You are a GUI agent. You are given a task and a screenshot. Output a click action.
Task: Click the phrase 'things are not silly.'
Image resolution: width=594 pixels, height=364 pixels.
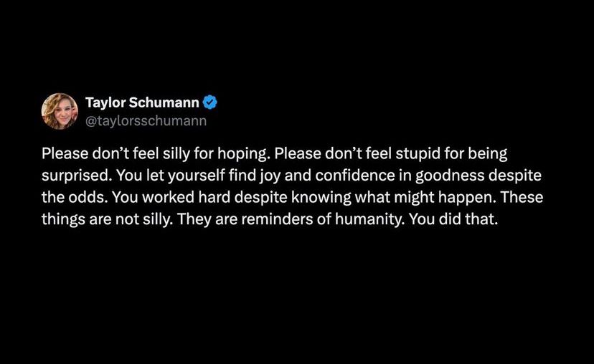pos(105,219)
